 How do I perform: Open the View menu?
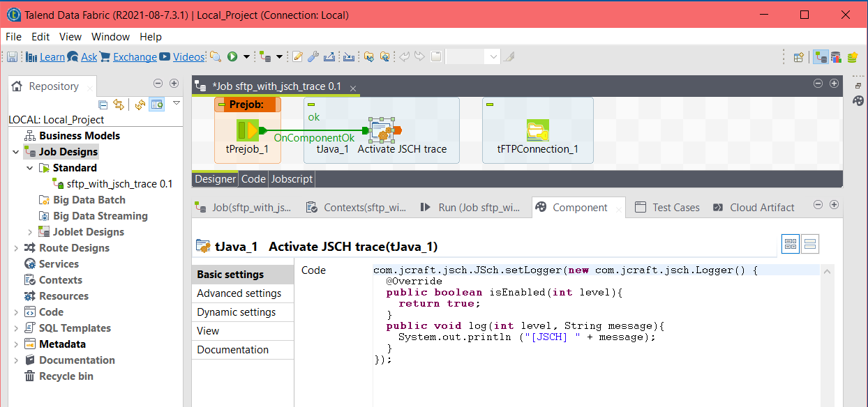coord(70,37)
